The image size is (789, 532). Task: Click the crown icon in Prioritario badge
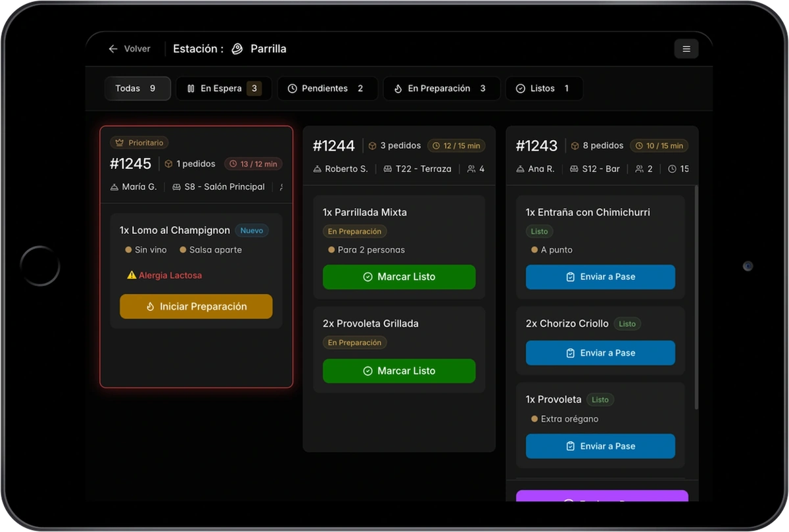point(120,143)
